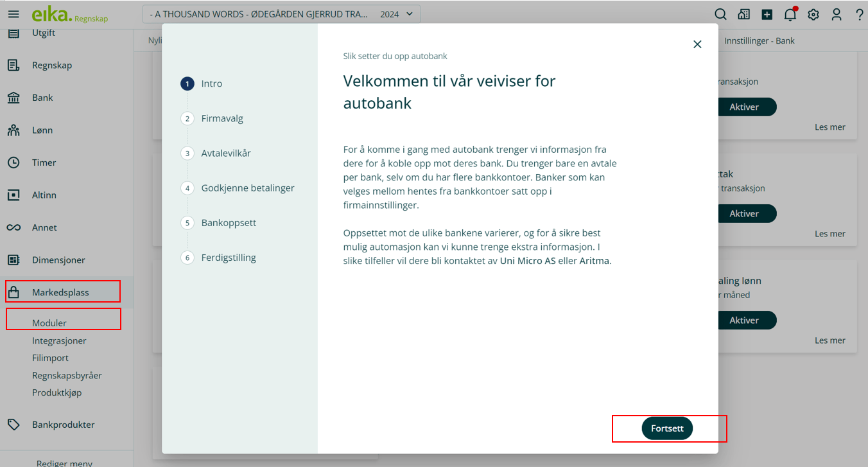Close the autobank wizard dialog

tap(697, 44)
